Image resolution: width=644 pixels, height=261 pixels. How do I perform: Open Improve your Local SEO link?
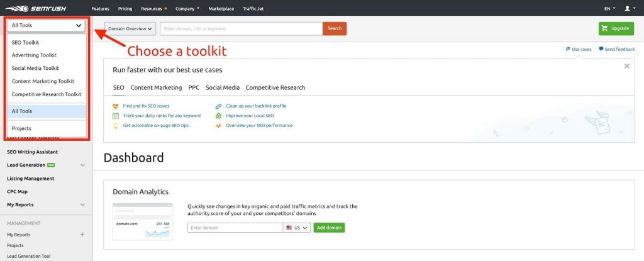pyautogui.click(x=250, y=116)
